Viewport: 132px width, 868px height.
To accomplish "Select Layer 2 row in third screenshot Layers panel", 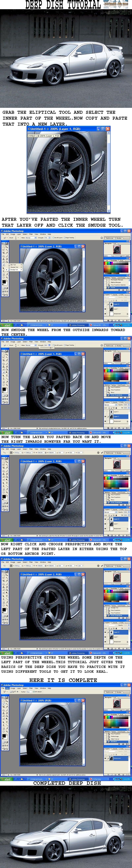I will coord(116,519).
